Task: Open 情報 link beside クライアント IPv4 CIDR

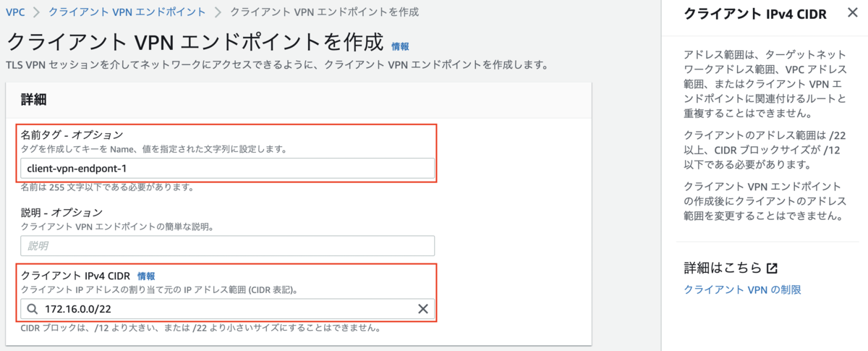Action: tap(146, 276)
